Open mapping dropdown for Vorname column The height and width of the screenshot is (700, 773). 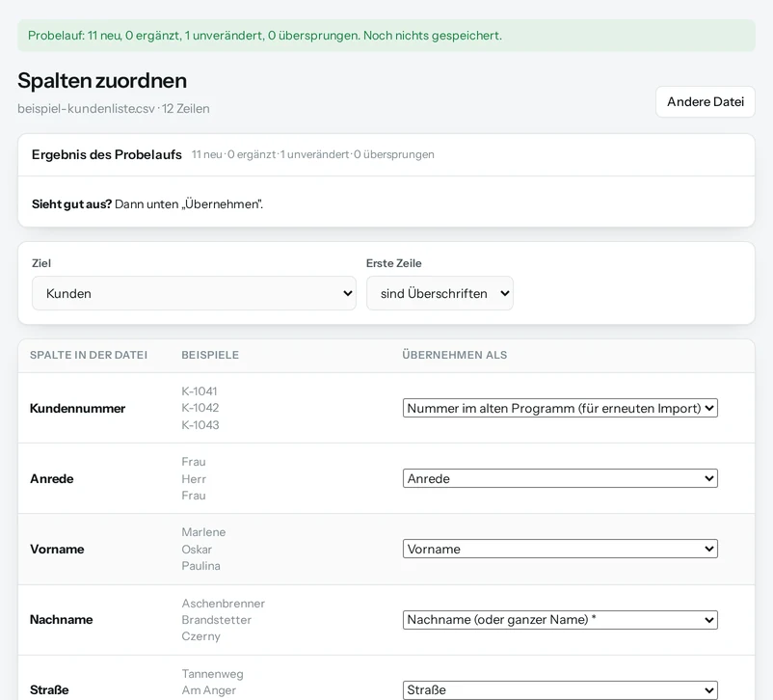pyautogui.click(x=560, y=549)
